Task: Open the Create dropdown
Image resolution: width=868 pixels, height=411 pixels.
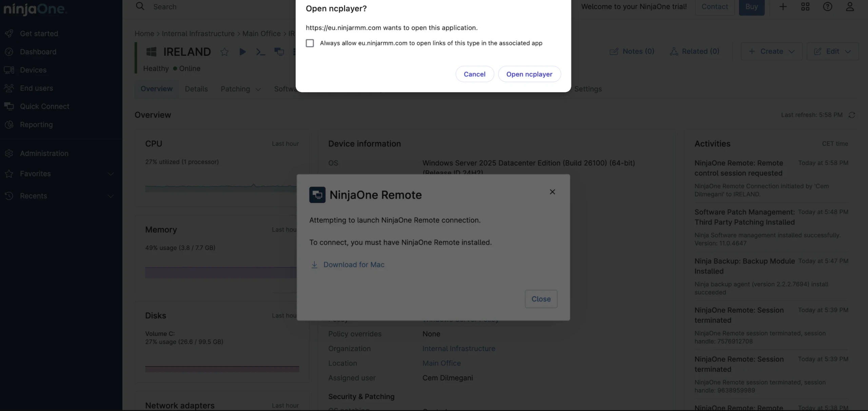Action: [771, 51]
